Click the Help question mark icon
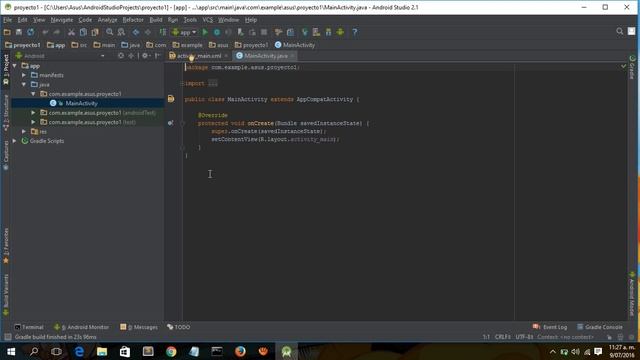This screenshot has height=360, width=640. click(x=354, y=32)
